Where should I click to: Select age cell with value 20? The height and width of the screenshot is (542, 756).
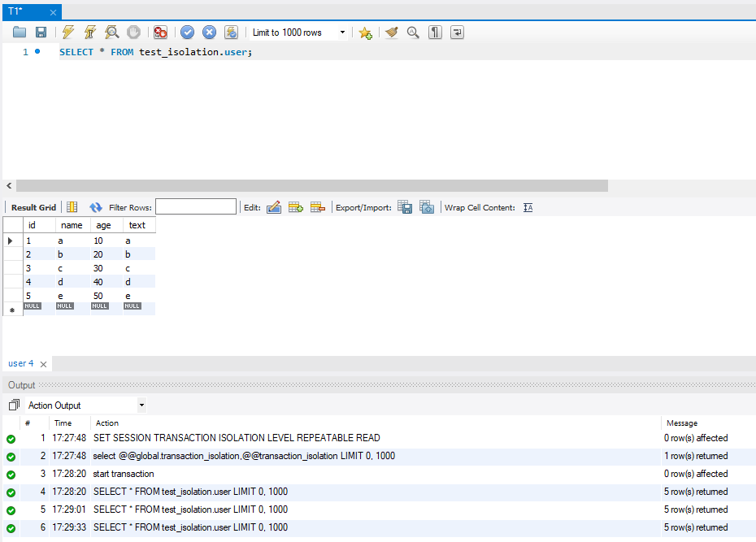[106, 254]
